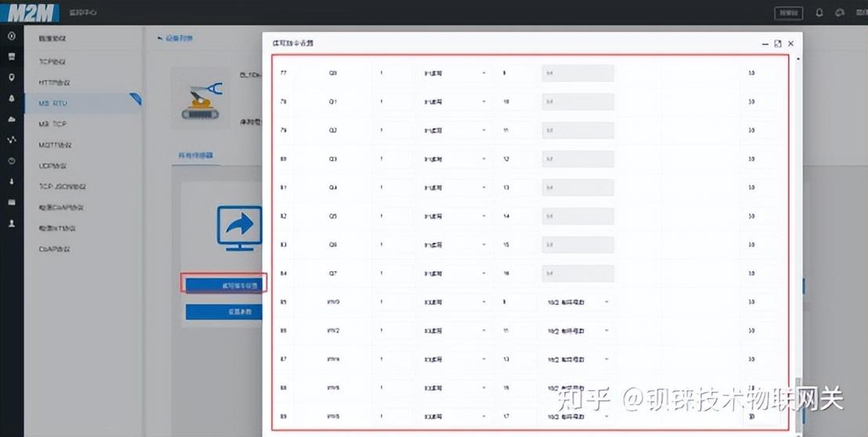Click the dialog's vertical scrollbar thumb
868x437 pixels.
(x=798, y=403)
